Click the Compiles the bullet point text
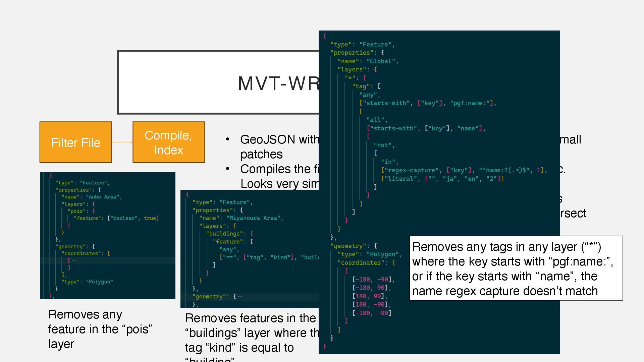This screenshot has height=362, width=644. [x=279, y=169]
